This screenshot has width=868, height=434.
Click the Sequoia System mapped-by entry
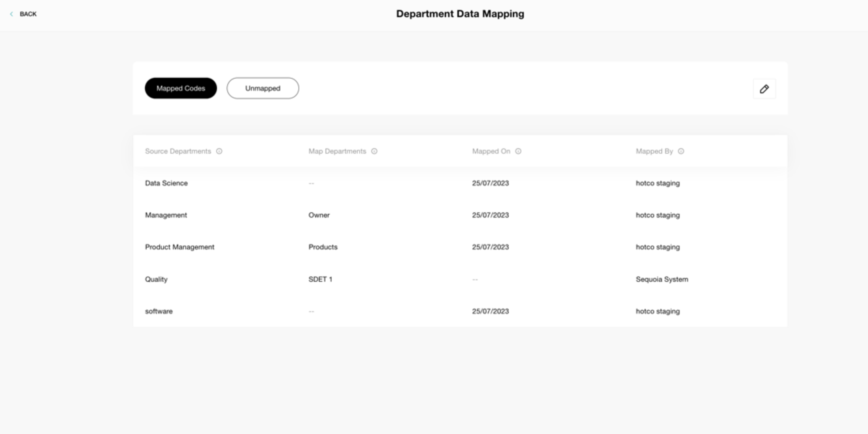662,279
